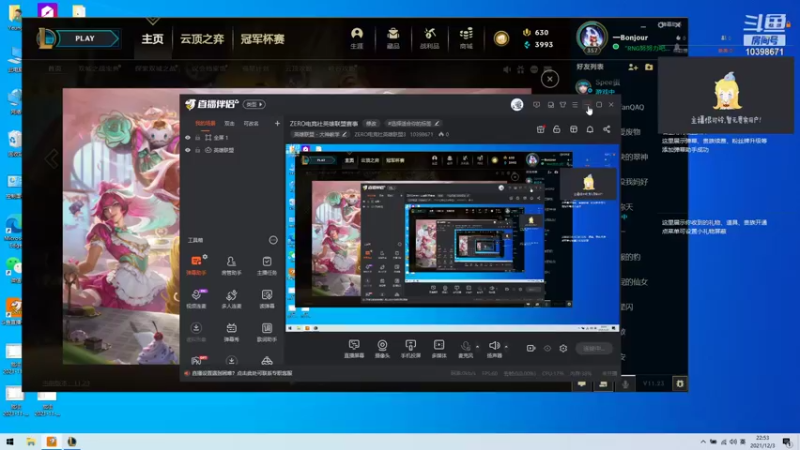This screenshot has width=800, height=450.
Task: Open the 多人连麦 tool
Action: [x=231, y=299]
